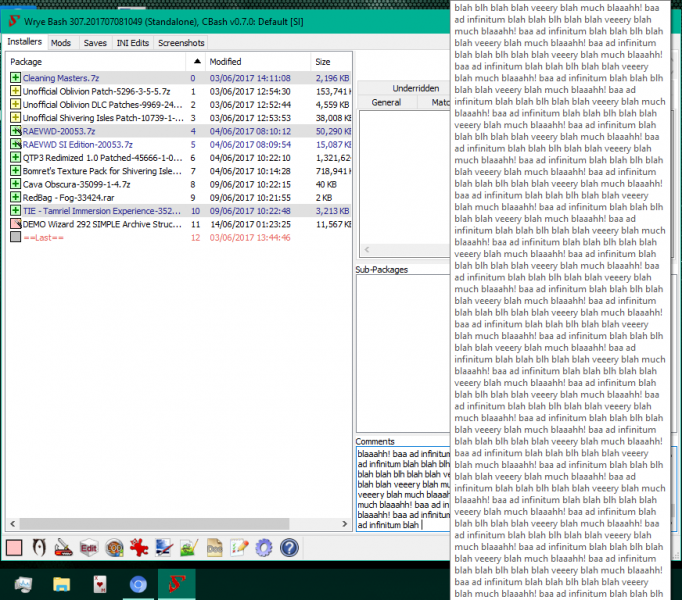
Task: Open Settings via the blue gear icon
Action: (x=264, y=548)
